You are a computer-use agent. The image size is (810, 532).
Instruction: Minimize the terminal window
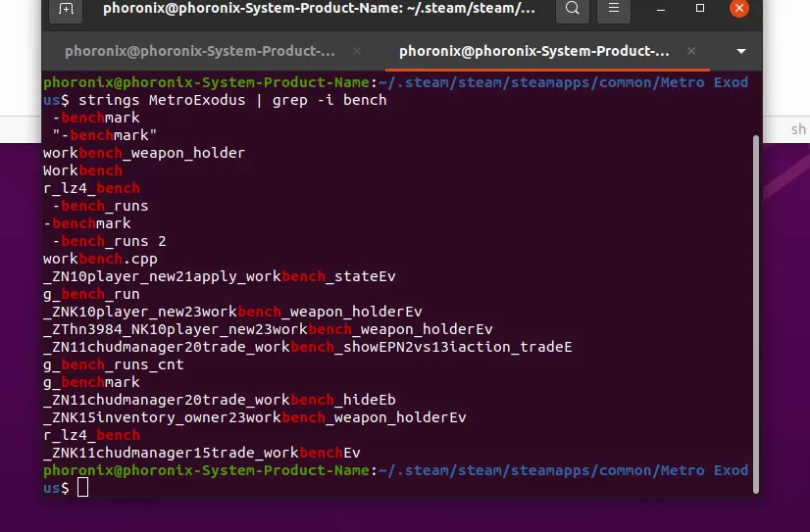click(661, 9)
